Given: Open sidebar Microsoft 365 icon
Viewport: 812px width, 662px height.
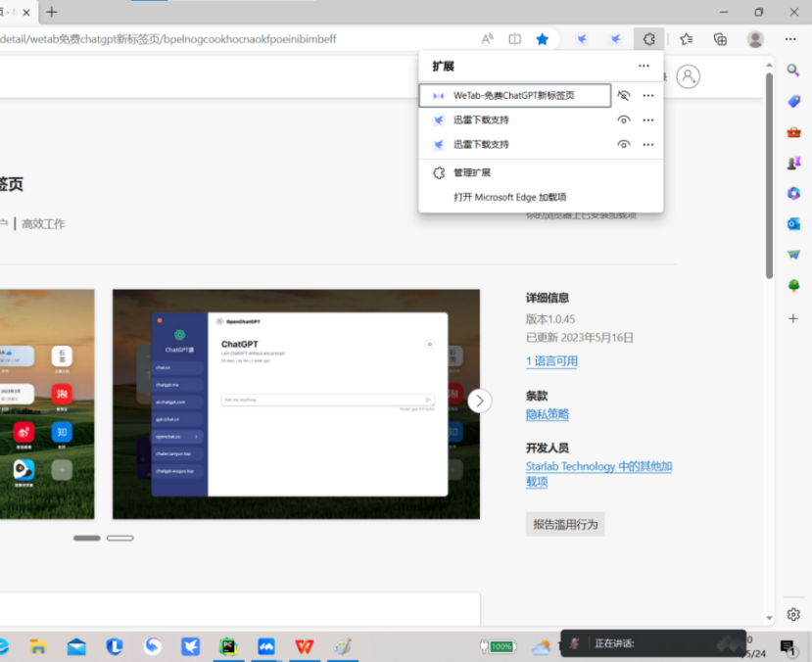Looking at the screenshot, I should coord(793,194).
